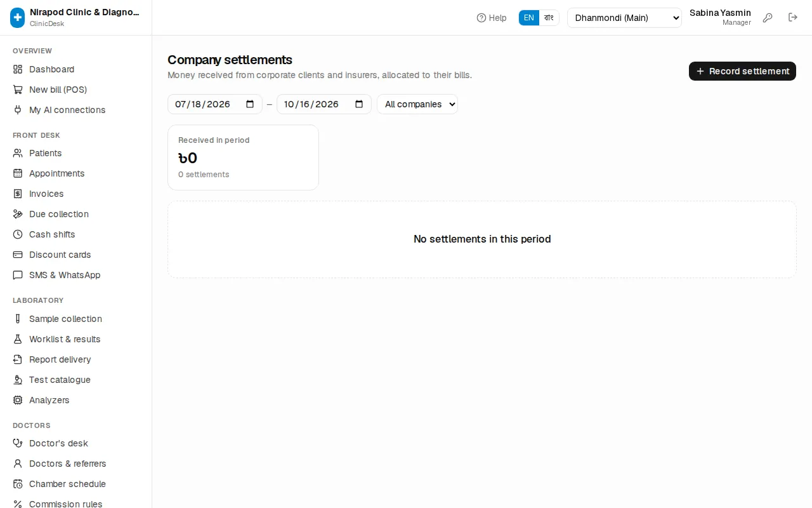Screen dimensions: 812x508
Task: Open Chamber schedule link
Action: tap(76, 484)
